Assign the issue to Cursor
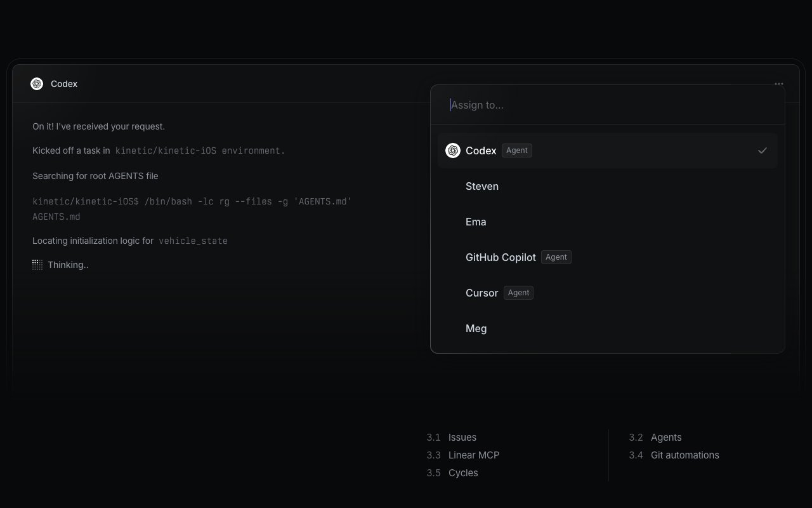812x508 pixels. 608,293
